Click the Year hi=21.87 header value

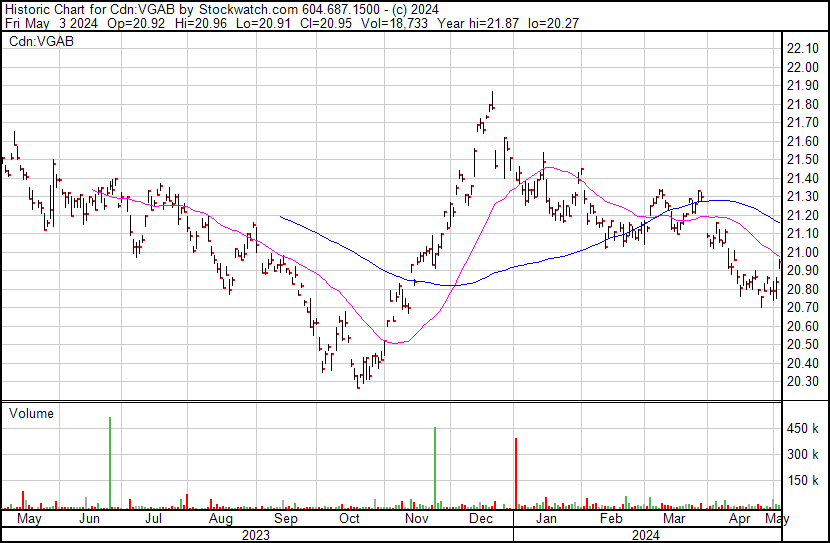tap(478, 23)
